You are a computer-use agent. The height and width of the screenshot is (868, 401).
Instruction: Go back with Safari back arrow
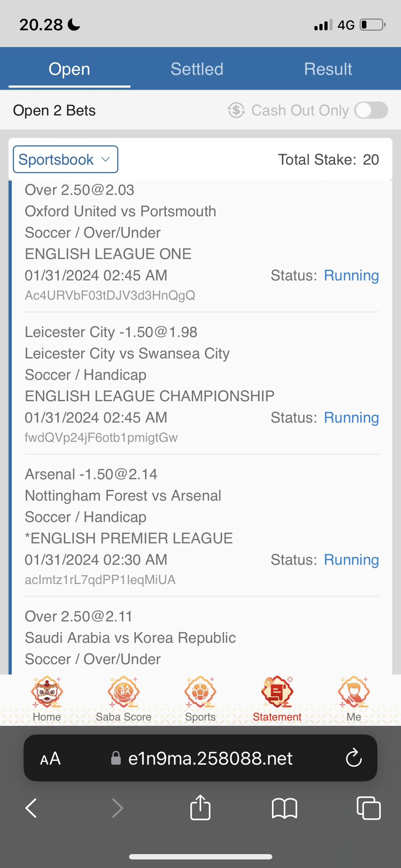(31, 808)
